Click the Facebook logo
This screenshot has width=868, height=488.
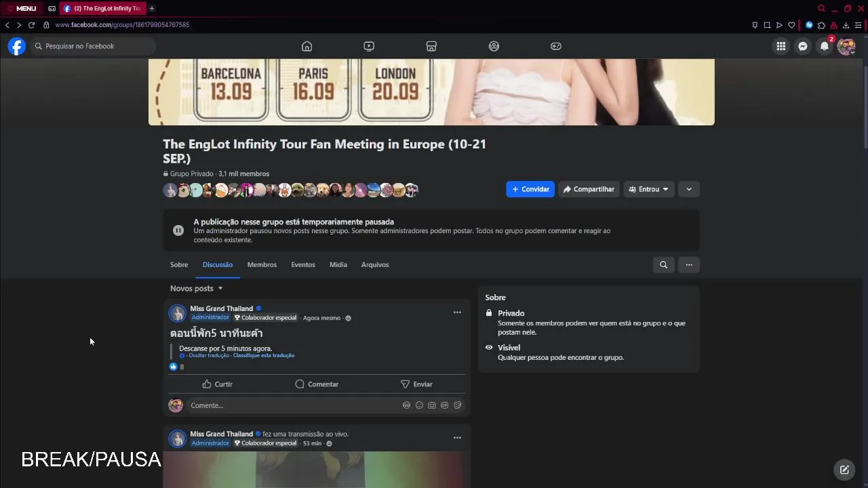(x=16, y=46)
